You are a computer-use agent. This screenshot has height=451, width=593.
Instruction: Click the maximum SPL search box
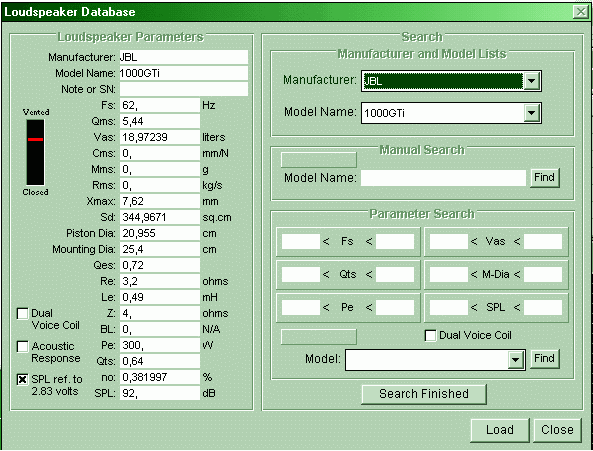pyautogui.click(x=543, y=308)
